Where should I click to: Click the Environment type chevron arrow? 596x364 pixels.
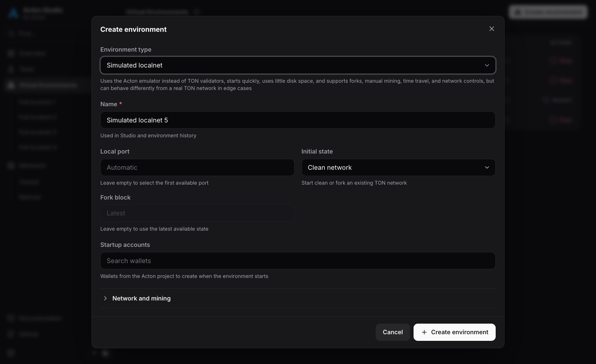point(487,65)
